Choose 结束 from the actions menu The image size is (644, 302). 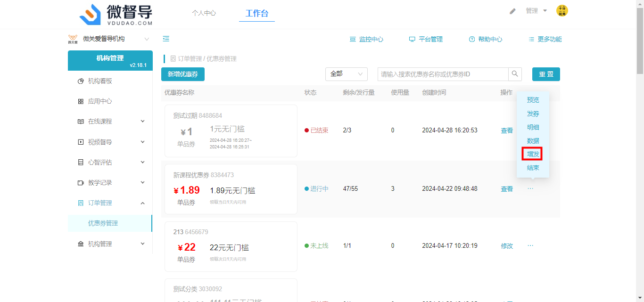533,168
